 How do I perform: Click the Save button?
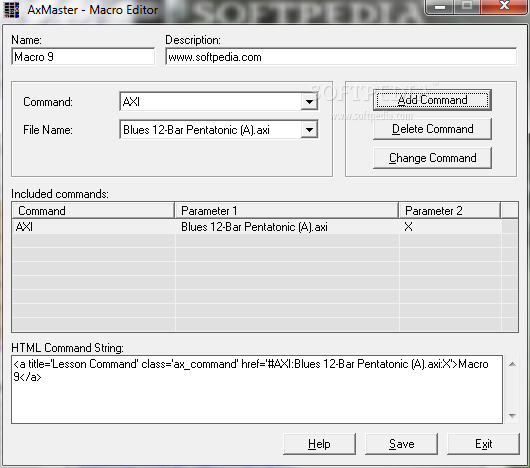click(x=402, y=444)
